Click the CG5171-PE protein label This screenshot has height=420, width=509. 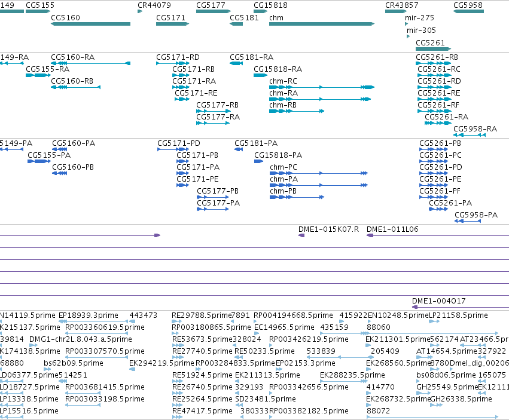click(x=197, y=179)
